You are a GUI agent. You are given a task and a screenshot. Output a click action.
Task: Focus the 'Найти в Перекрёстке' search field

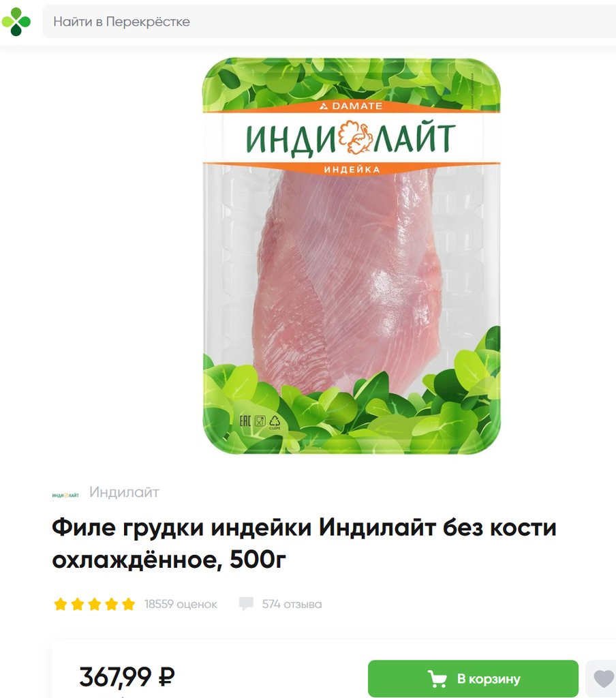(x=329, y=21)
